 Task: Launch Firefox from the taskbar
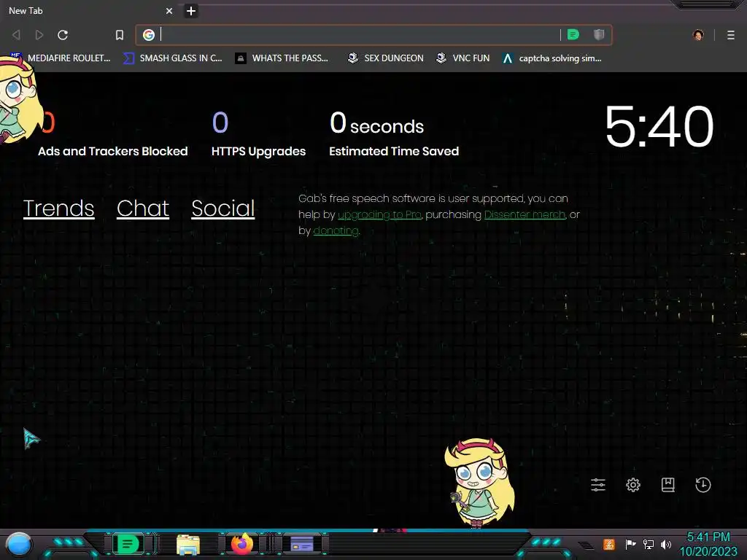point(242,544)
